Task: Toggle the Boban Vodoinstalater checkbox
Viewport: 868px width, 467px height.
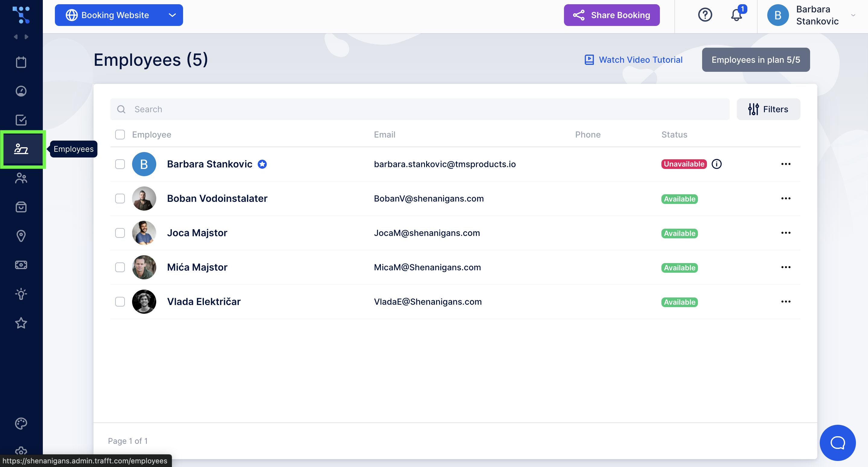Action: click(120, 199)
